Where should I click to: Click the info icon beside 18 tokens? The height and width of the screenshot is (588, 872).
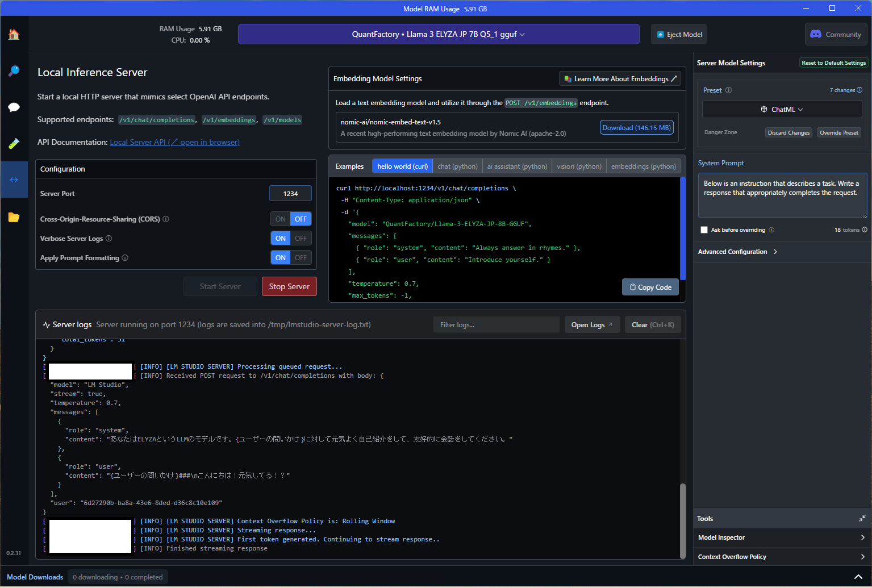(x=865, y=230)
